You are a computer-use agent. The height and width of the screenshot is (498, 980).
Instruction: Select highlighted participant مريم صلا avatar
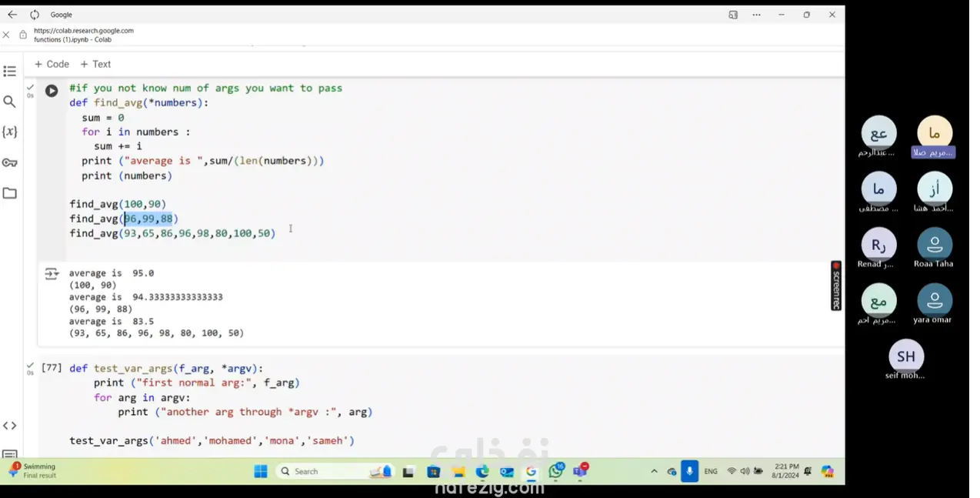(x=935, y=133)
